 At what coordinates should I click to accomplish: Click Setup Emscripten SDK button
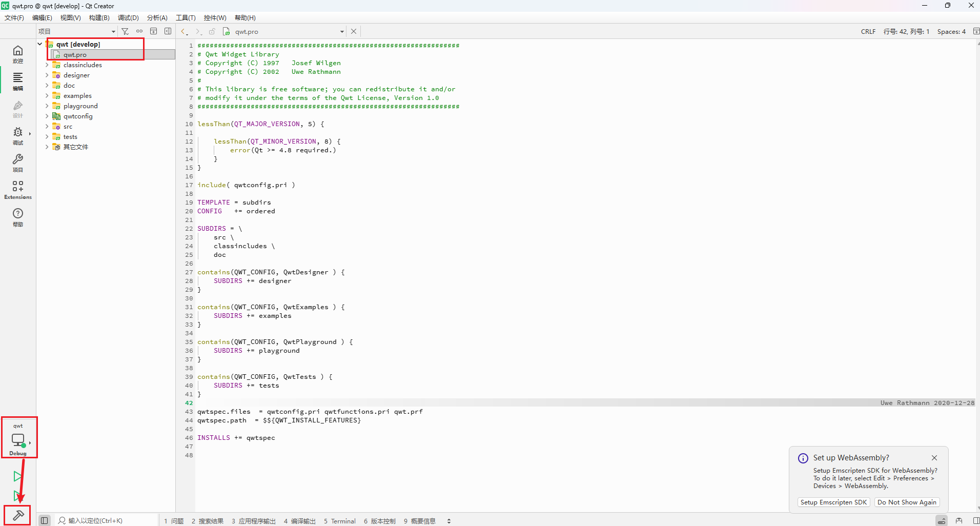833,502
